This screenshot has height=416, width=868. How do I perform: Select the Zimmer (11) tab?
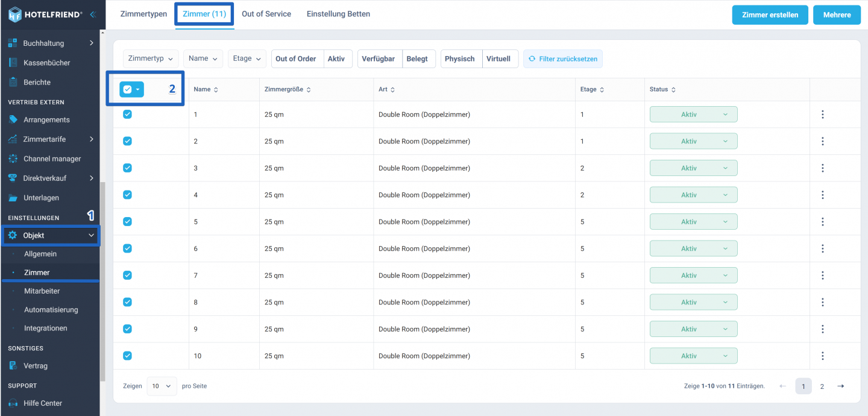coord(204,14)
